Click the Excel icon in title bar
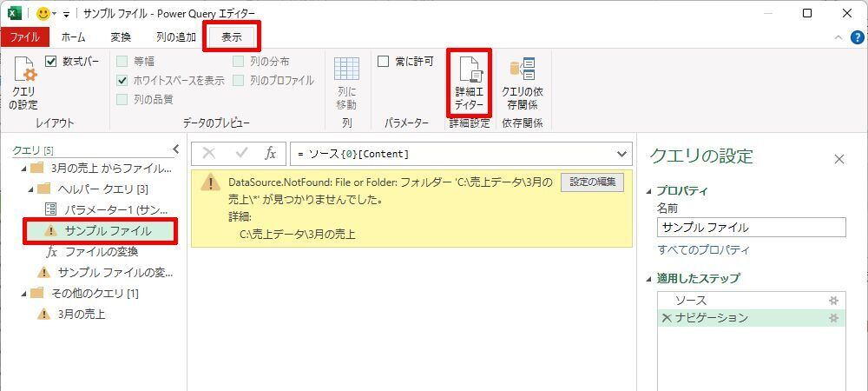The image size is (868, 391). 15,13
